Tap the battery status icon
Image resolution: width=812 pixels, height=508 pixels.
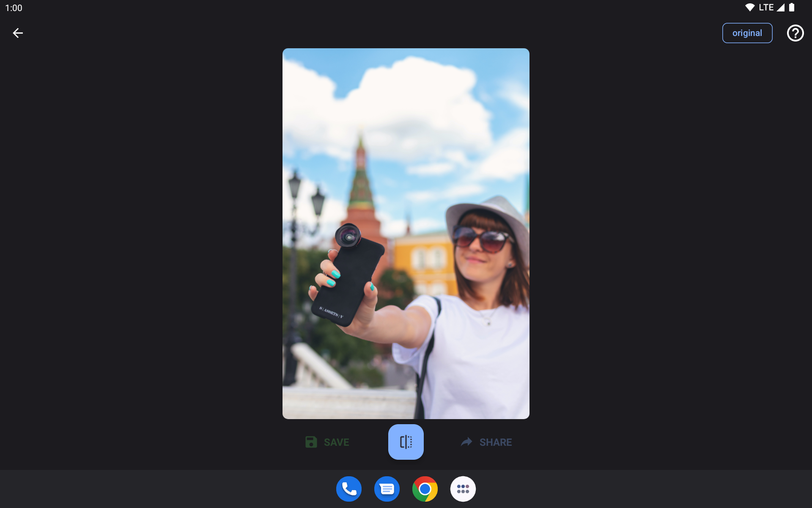[x=792, y=8]
